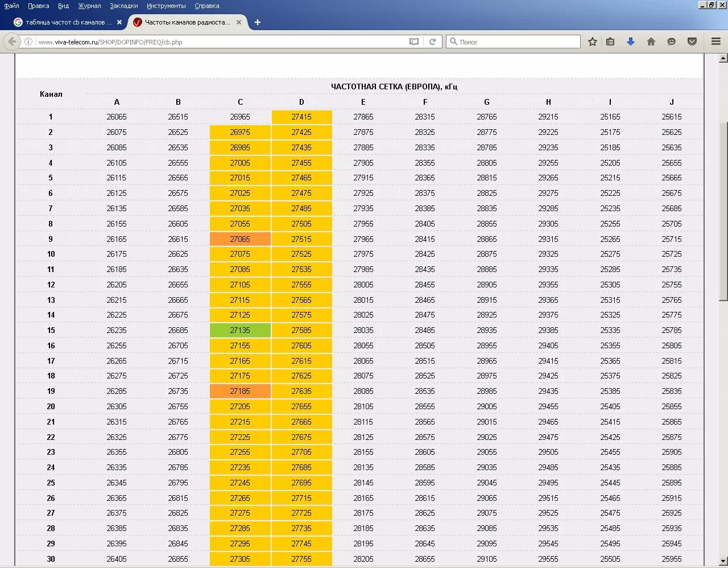
Task: Open the downloads arrow icon
Action: click(x=631, y=42)
